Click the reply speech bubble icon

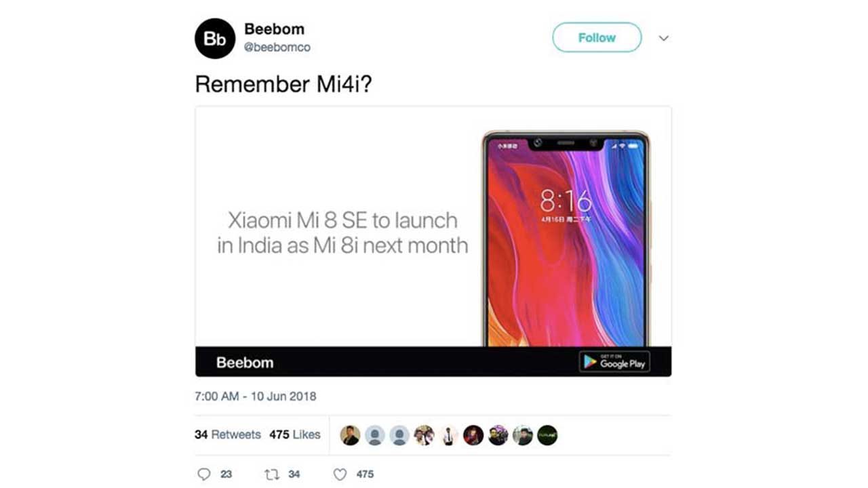203,474
